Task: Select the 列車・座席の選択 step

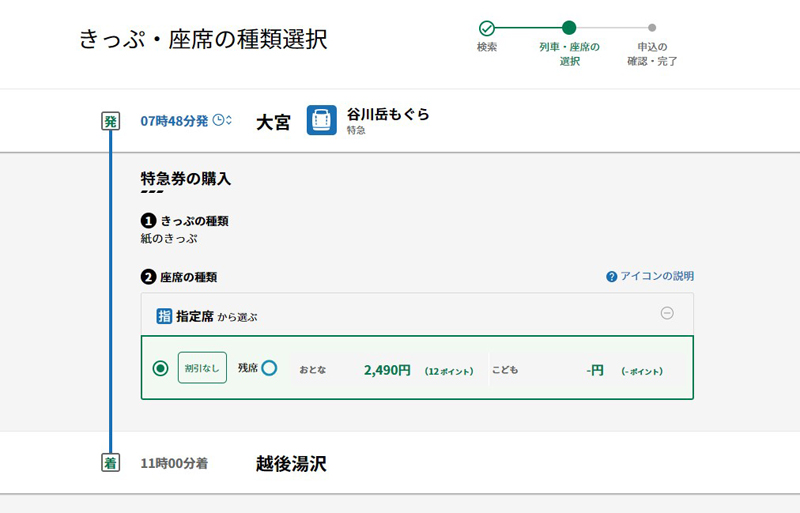Action: pyautogui.click(x=568, y=54)
